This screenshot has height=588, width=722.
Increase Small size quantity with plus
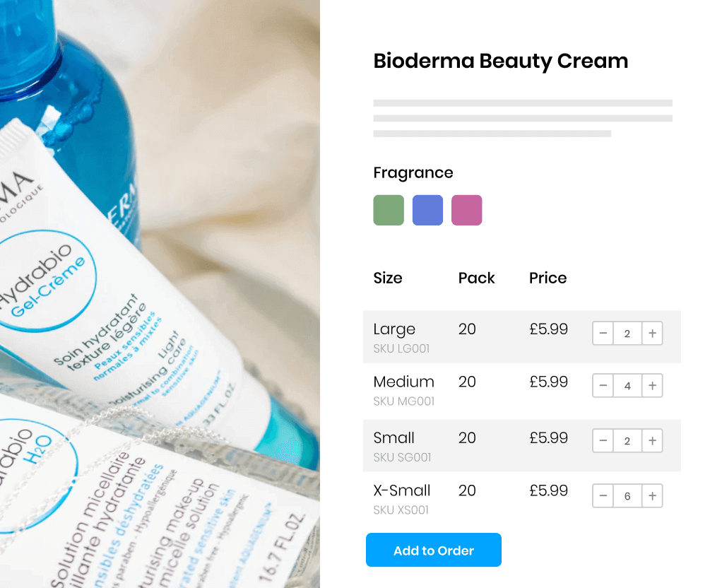click(652, 441)
